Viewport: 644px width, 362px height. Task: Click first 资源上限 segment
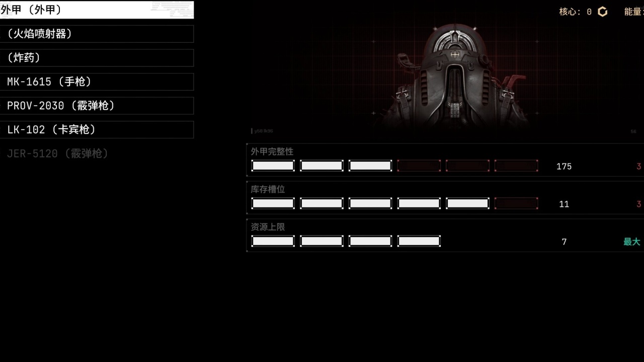pos(273,241)
